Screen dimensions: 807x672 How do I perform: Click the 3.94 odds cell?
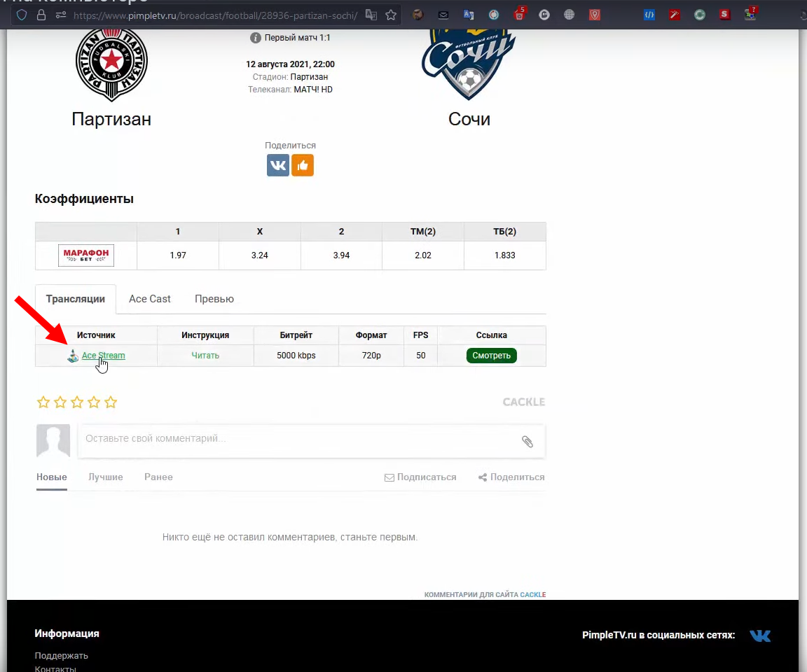[x=341, y=255]
